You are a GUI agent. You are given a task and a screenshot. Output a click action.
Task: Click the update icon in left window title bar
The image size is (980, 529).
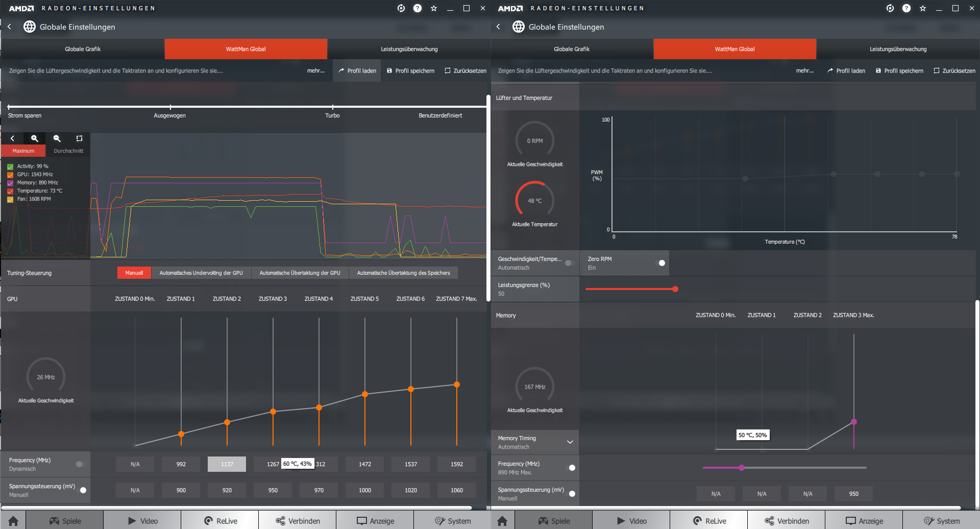click(x=401, y=8)
